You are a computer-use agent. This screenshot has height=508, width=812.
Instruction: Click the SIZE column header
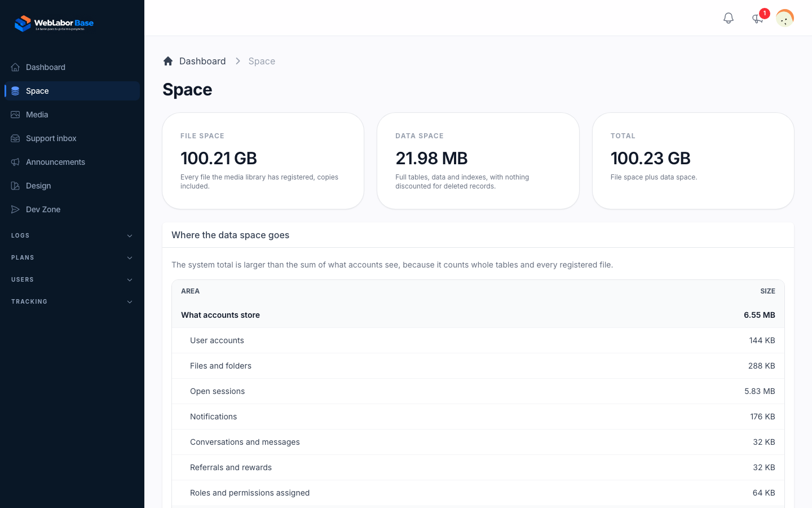pyautogui.click(x=767, y=291)
